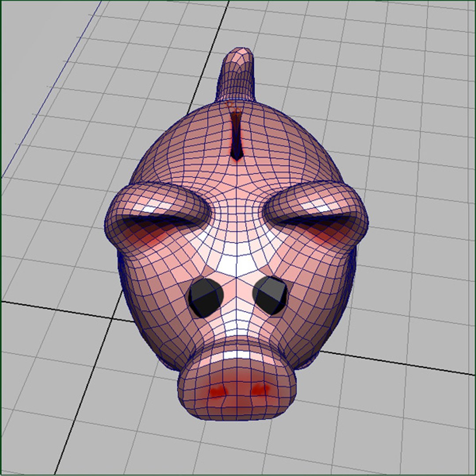The width and height of the screenshot is (476, 476).
Task: Select the pig's right black eye sphere
Action: pyautogui.click(x=270, y=295)
